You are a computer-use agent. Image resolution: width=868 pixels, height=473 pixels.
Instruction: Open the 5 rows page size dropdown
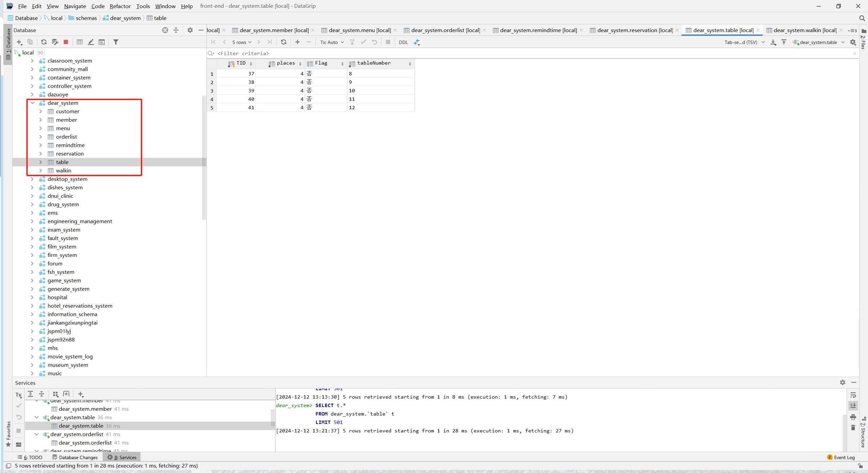pyautogui.click(x=241, y=42)
